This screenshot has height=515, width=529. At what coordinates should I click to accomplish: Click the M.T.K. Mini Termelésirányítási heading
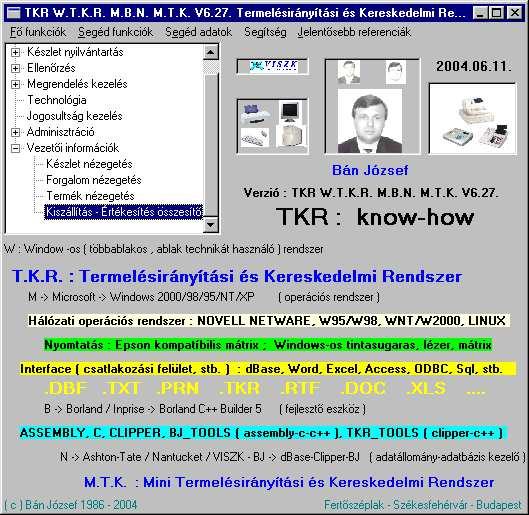point(289,482)
